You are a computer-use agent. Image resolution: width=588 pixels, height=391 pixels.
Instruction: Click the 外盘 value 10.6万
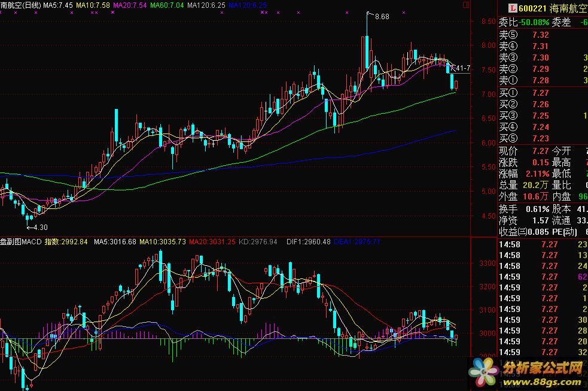point(535,196)
